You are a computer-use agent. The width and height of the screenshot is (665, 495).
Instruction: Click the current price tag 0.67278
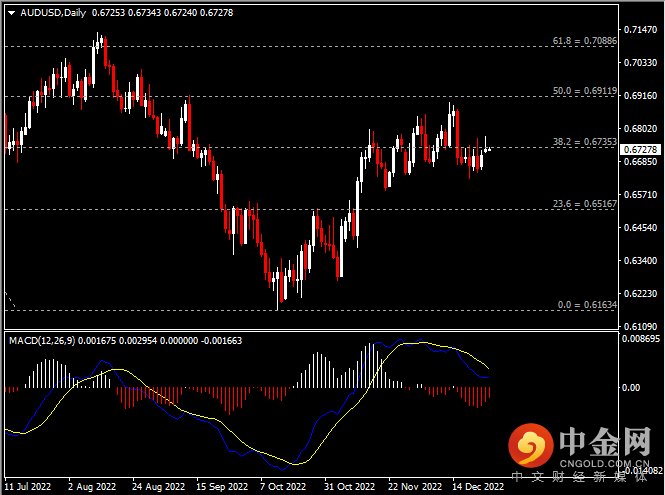(x=640, y=150)
